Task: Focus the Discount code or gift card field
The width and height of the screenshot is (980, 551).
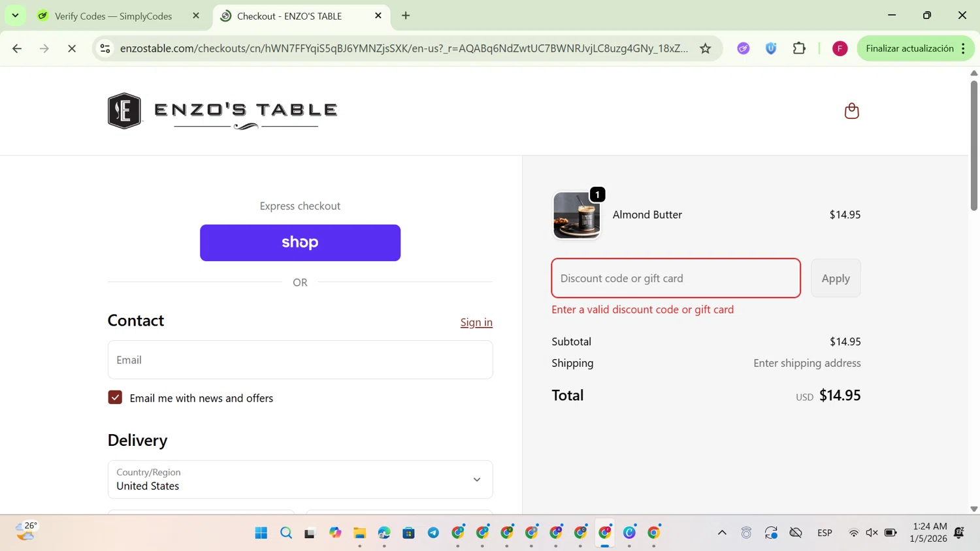Action: coord(676,278)
